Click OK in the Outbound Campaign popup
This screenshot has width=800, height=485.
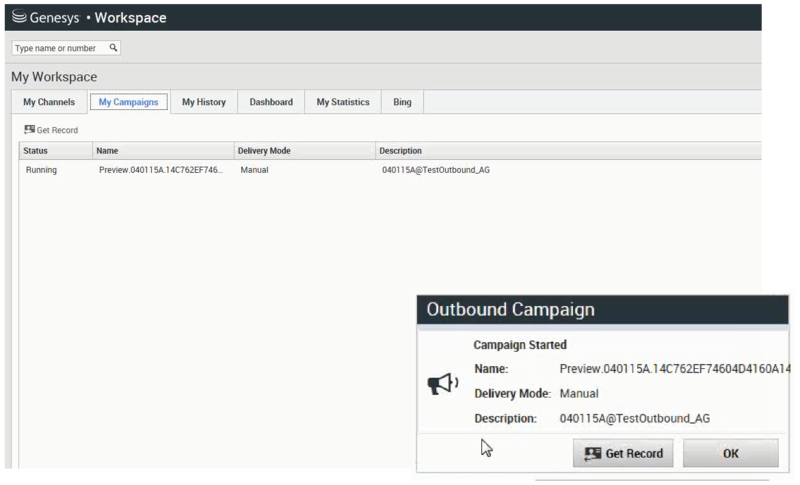pyautogui.click(x=731, y=453)
